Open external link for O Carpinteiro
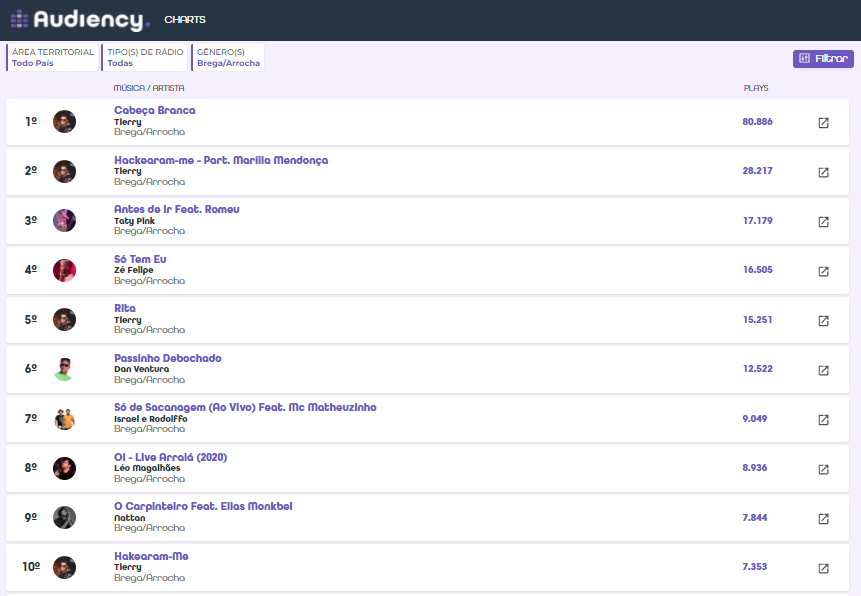This screenshot has height=596, width=861. [823, 519]
